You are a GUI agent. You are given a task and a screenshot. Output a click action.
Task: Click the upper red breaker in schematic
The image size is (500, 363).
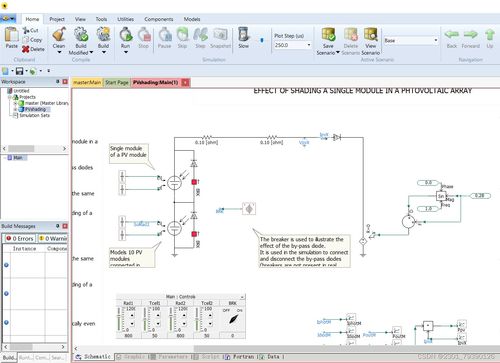coord(194,182)
